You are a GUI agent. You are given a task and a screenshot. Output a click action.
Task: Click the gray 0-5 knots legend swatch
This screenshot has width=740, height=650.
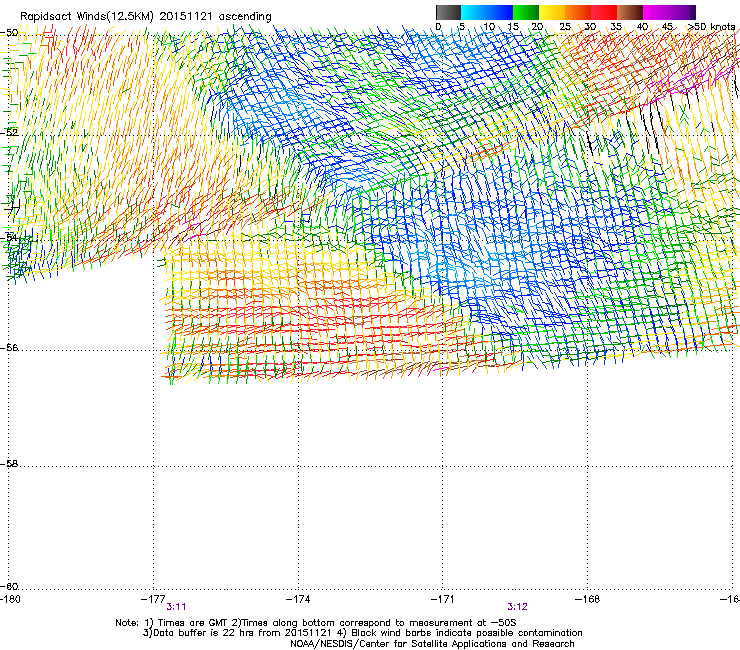pos(448,13)
